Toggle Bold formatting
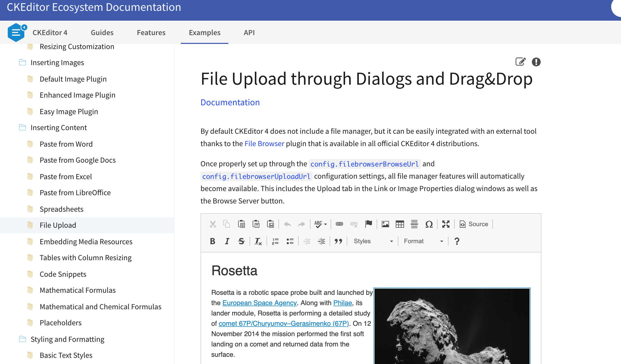Viewport: 621px width, 364px height. pyautogui.click(x=213, y=241)
